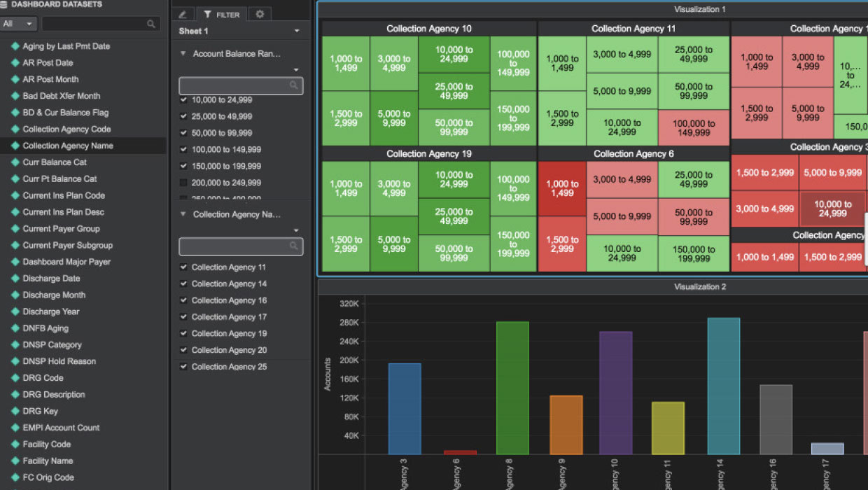Uncheck the 10,000 to 24,999 balance filter
868x490 pixels.
tap(184, 99)
